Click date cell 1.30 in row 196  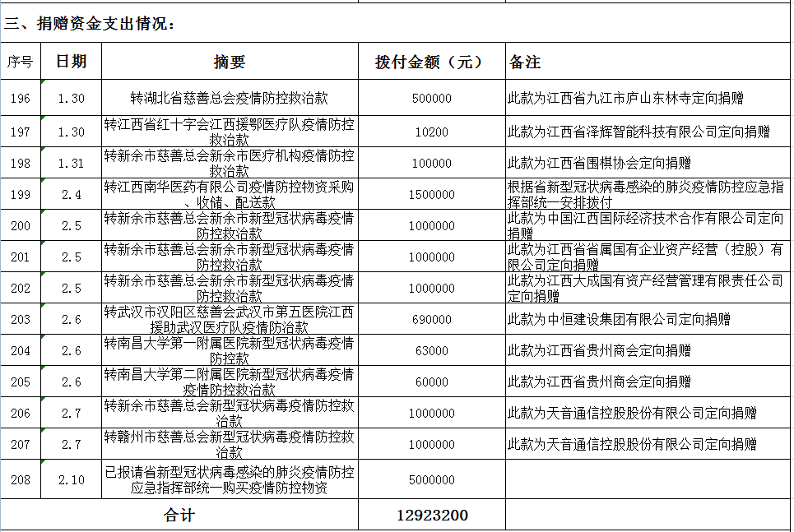click(71, 98)
